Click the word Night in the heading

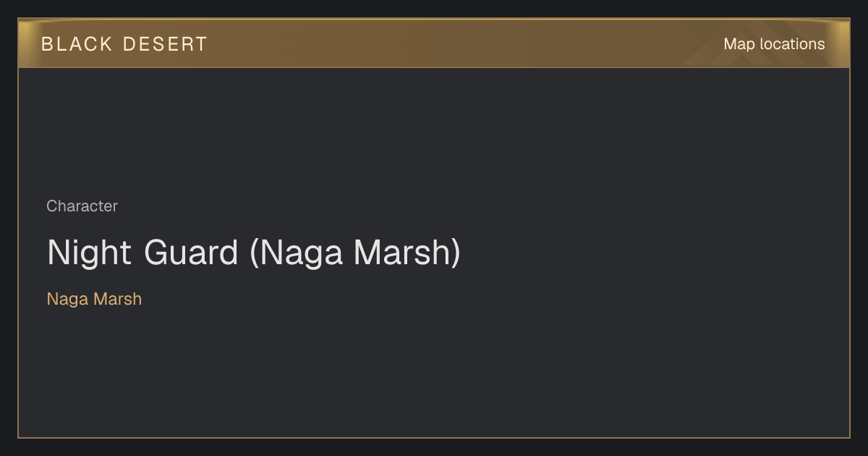click(x=90, y=253)
